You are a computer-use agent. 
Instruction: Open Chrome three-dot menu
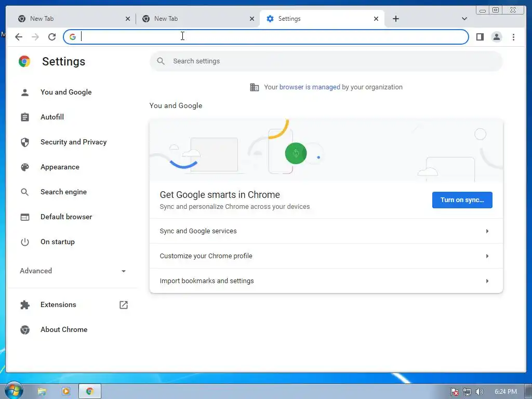coord(513,37)
